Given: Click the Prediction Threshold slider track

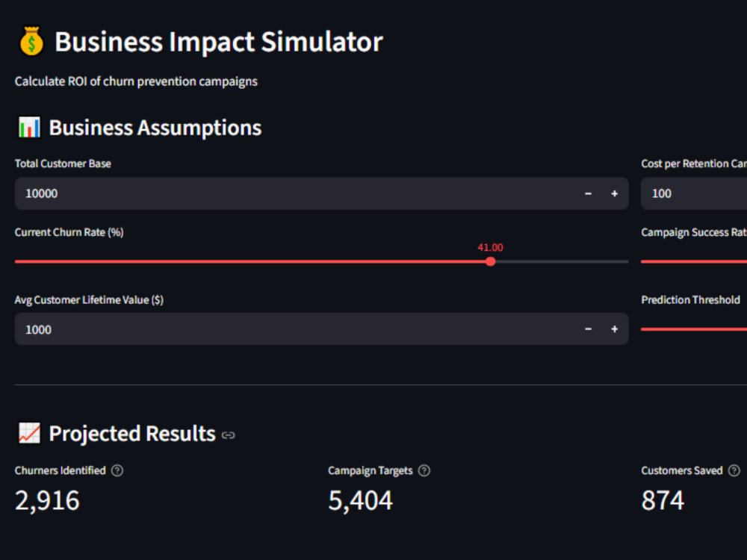Looking at the screenshot, I should coord(695,329).
